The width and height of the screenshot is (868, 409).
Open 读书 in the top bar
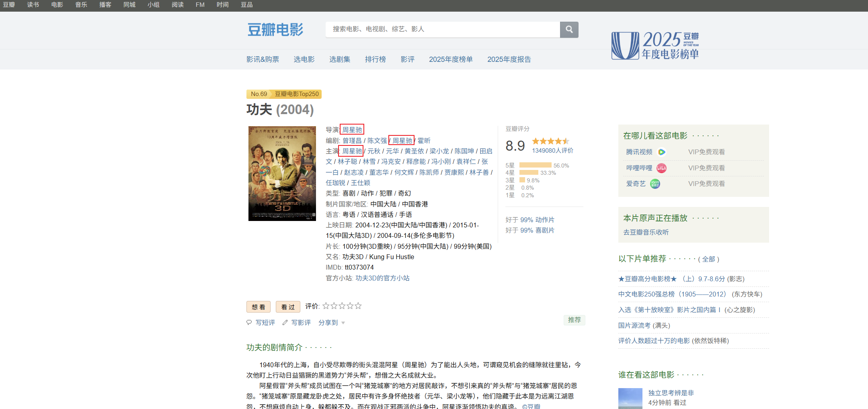(33, 5)
